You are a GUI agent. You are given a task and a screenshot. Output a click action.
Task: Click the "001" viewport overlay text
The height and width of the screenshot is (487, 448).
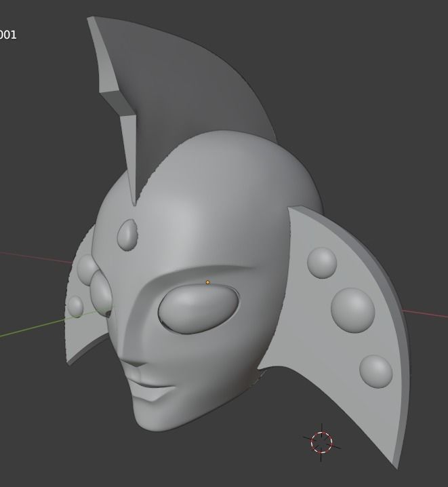point(8,35)
